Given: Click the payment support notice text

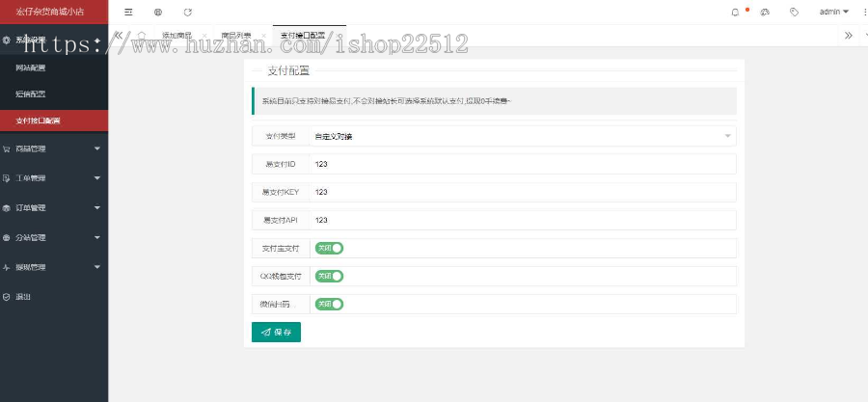Looking at the screenshot, I should (387, 101).
